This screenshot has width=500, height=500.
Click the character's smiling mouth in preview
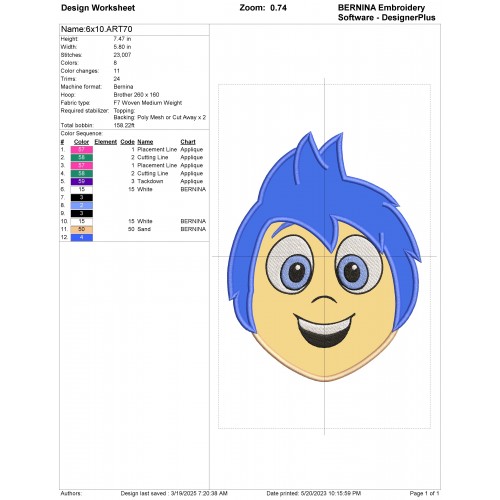pos(324,330)
